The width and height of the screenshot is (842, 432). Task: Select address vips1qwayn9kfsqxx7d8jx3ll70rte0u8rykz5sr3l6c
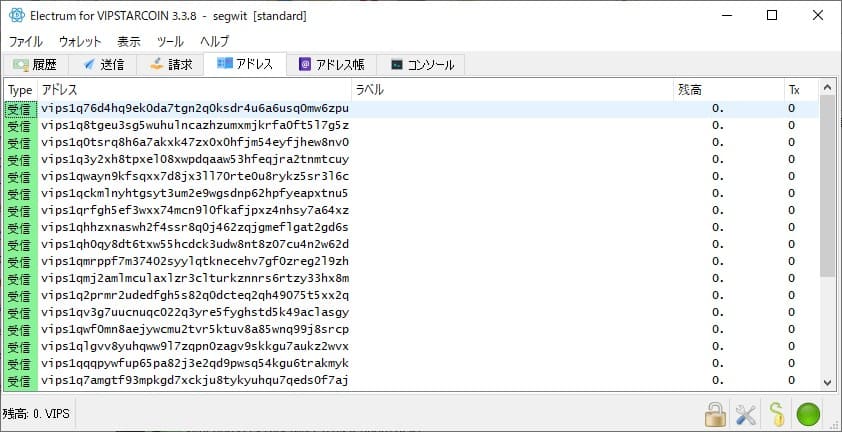coord(195,177)
